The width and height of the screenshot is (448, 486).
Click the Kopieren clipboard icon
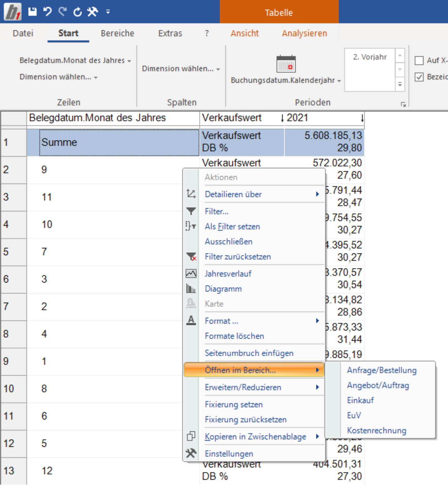click(191, 436)
